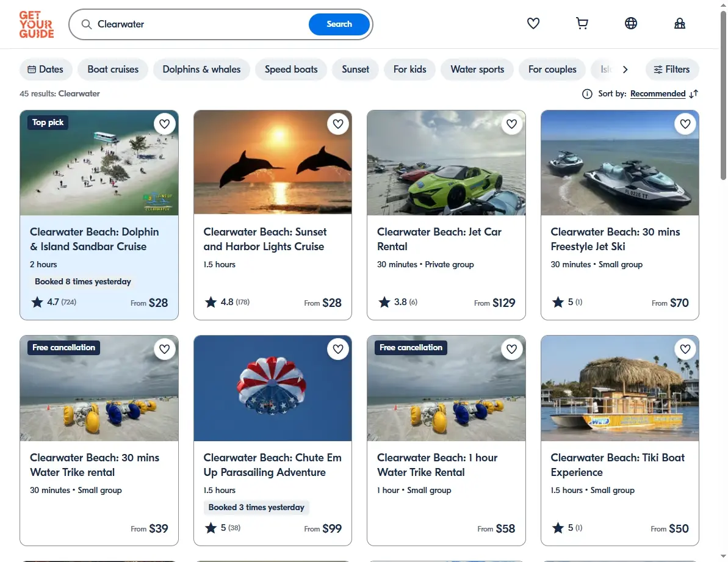Click the 'From $70' price
Viewport: 728px width, 562px height.
670,303
